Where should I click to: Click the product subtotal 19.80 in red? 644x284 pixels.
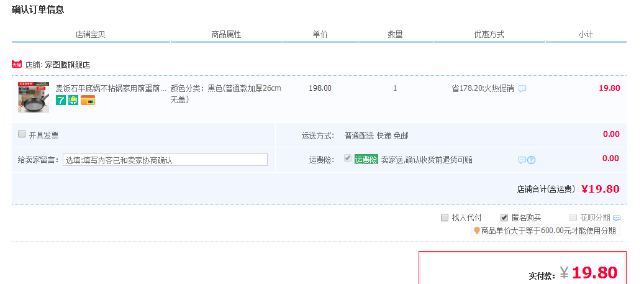tap(609, 88)
